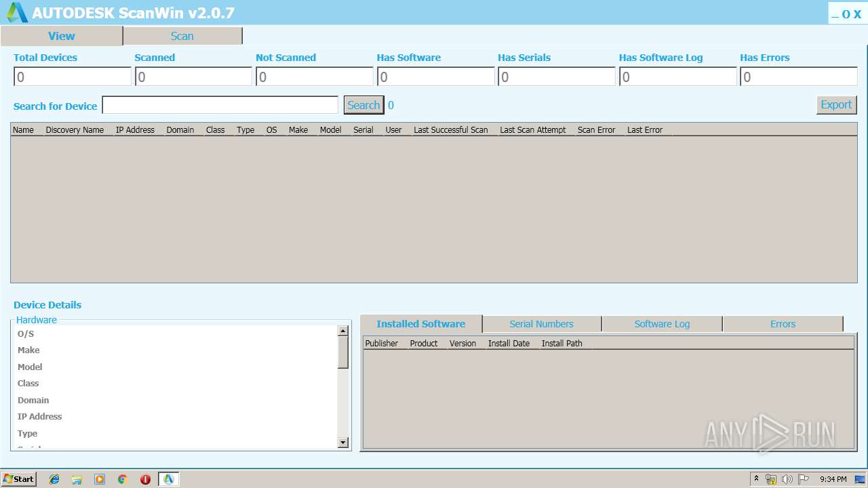
Task: Open the Errors tab
Action: tap(783, 324)
